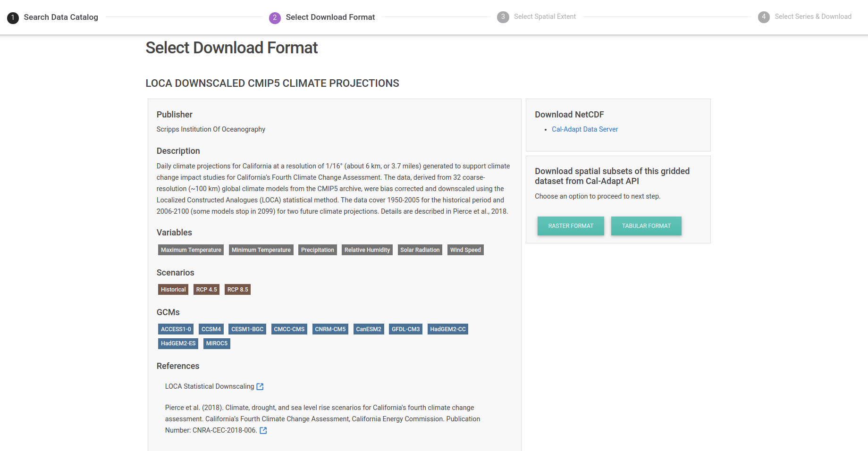This screenshot has height=451, width=868.
Task: Click the Precipitation variable tag
Action: 318,250
